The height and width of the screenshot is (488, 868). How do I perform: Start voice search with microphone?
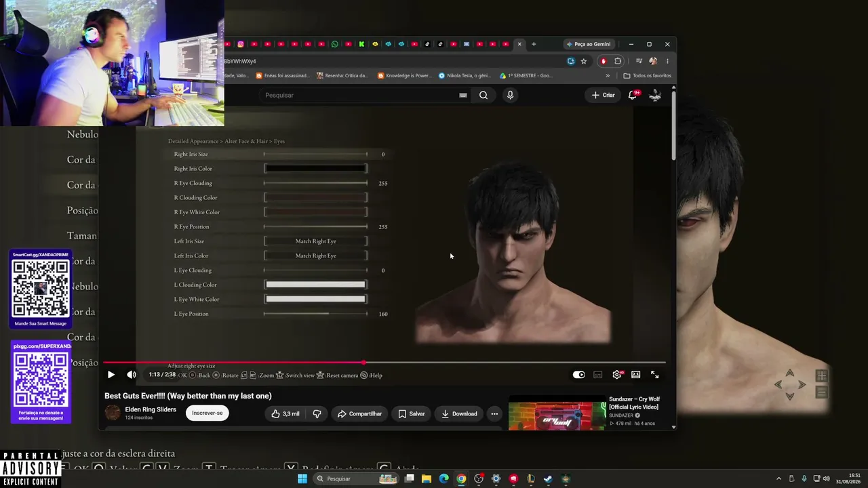510,95
